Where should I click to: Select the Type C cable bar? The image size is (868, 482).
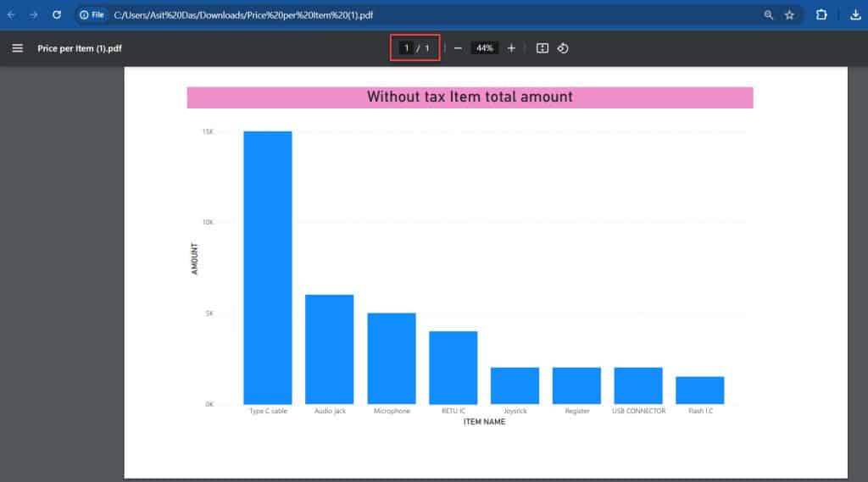pyautogui.click(x=267, y=268)
